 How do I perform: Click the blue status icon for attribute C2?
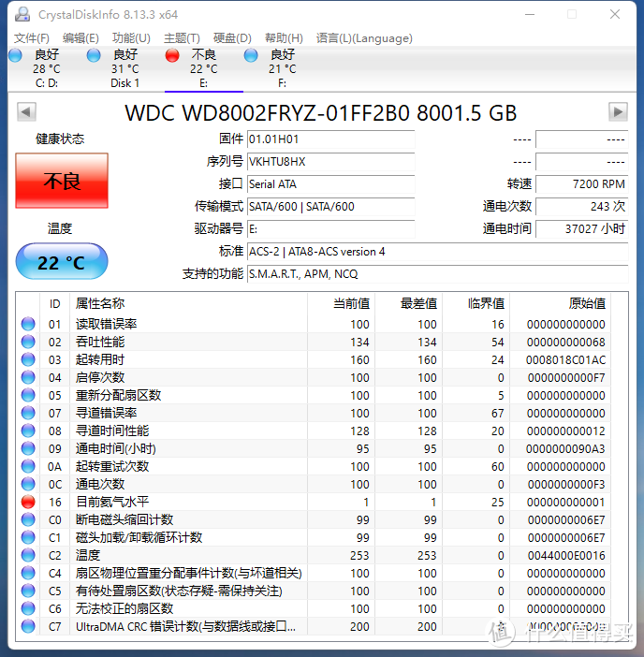point(28,555)
